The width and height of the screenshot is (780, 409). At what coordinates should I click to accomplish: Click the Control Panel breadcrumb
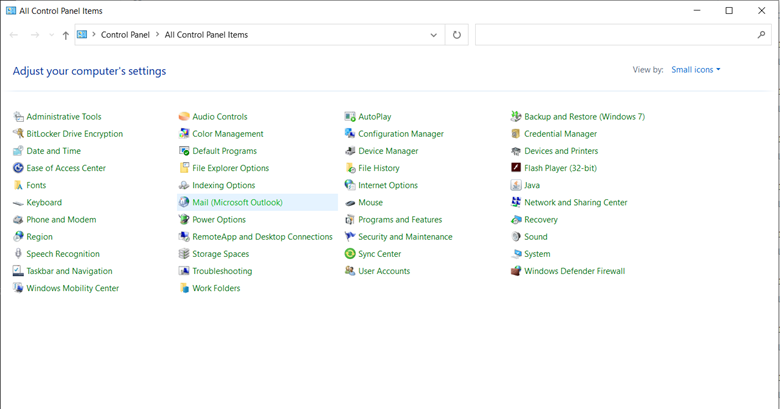point(125,35)
